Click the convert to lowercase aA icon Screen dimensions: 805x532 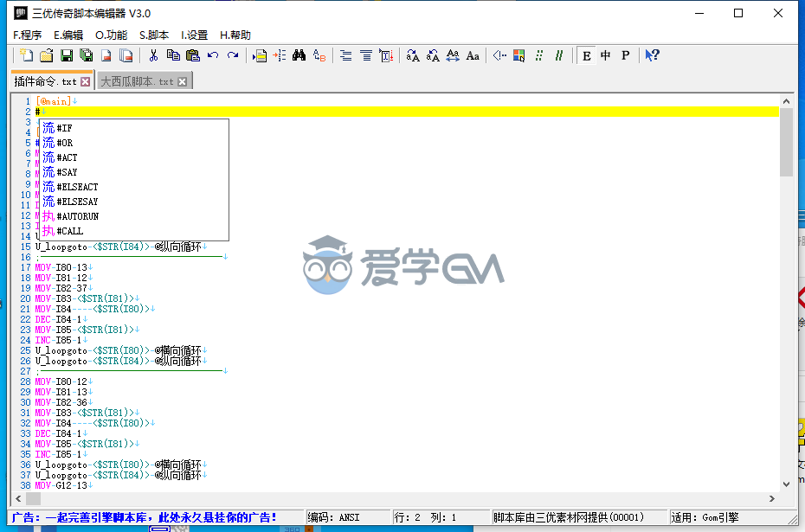tap(433, 55)
